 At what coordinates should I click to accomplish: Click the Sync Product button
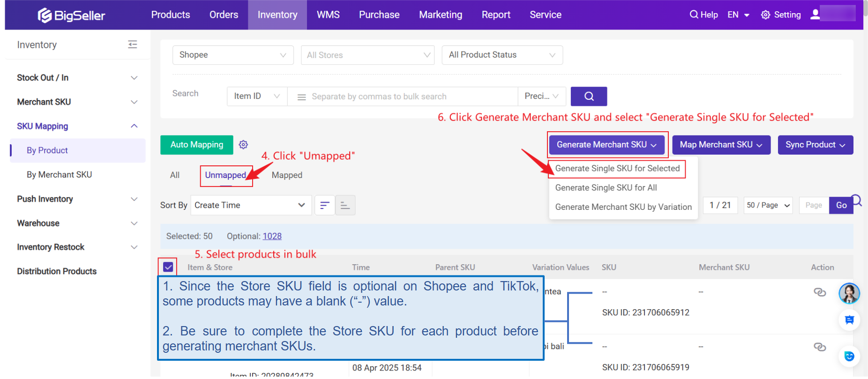(816, 145)
